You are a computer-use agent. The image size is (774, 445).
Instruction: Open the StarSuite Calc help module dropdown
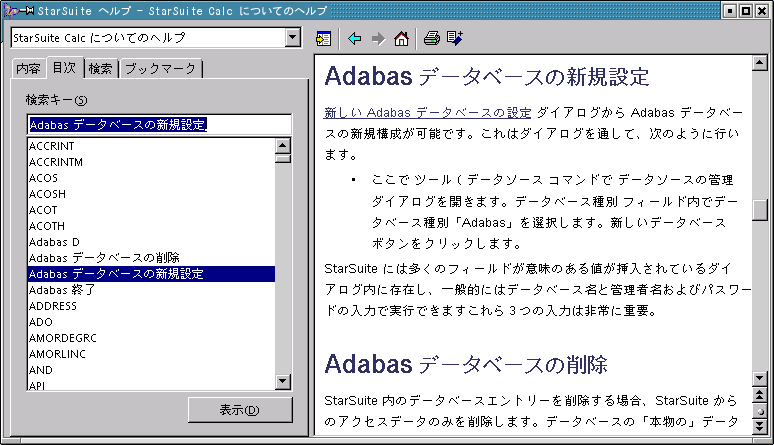click(293, 38)
